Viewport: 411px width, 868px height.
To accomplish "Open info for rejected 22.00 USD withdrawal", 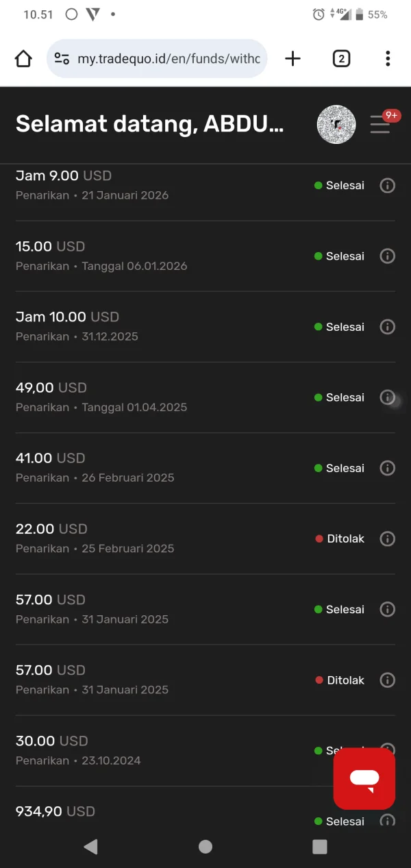I will (388, 538).
